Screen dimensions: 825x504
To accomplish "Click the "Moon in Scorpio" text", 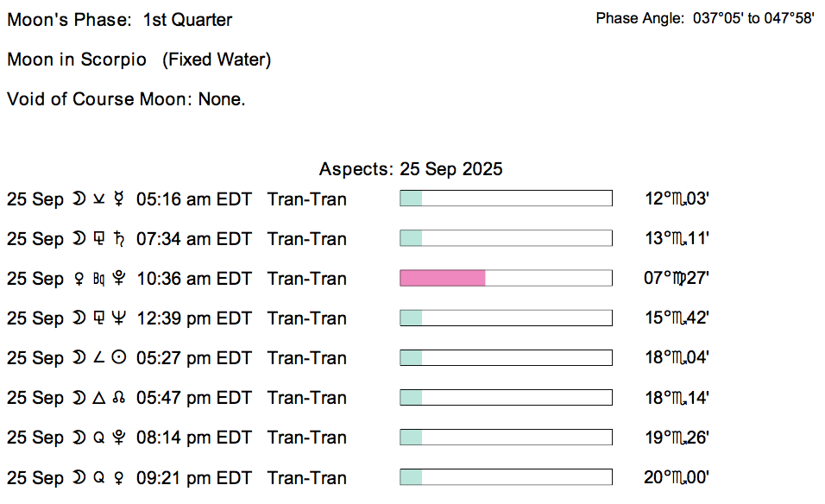I will coord(77,60).
